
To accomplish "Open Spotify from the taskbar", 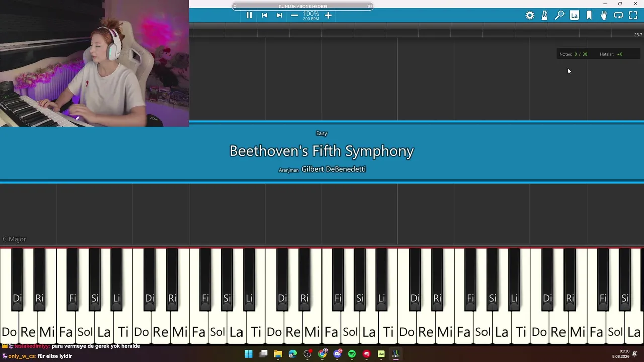I will pos(352,354).
